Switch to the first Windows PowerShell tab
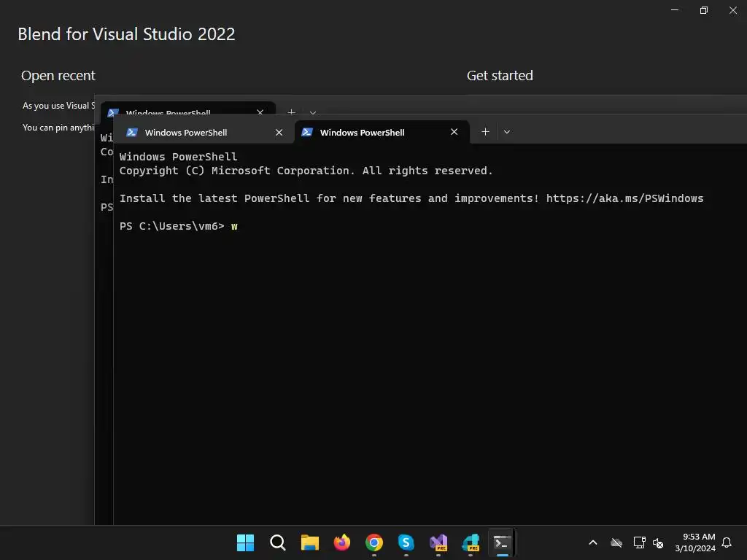Viewport: 747px width, 560px height. [x=204, y=133]
